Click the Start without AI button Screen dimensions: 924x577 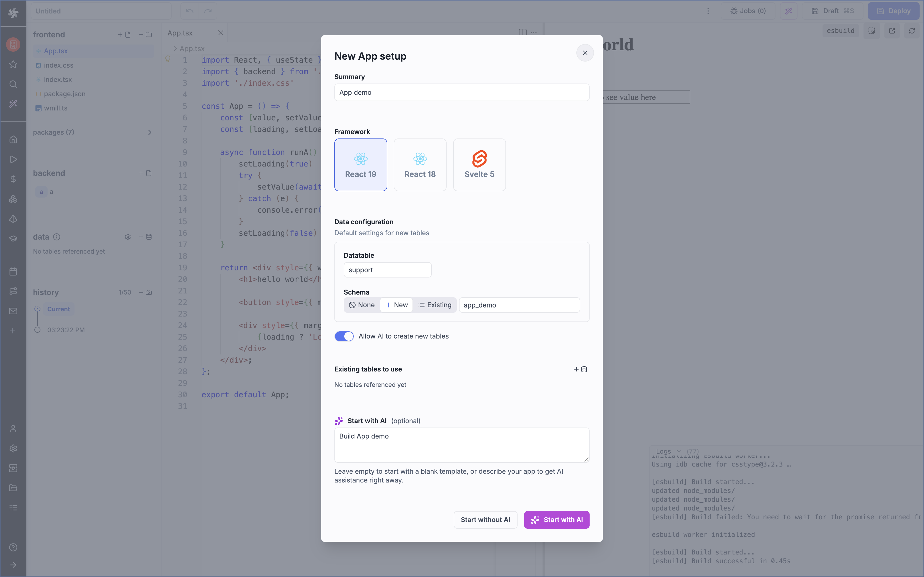click(x=485, y=519)
